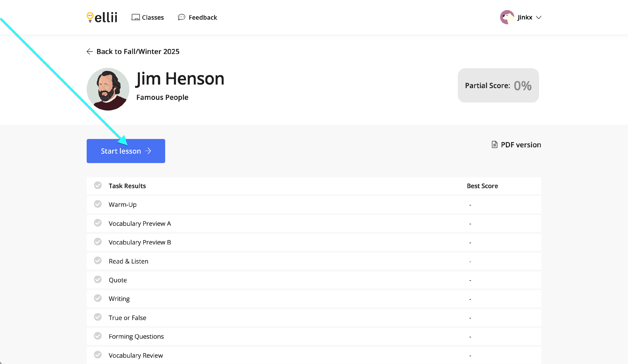Click the PDF document icon
This screenshot has width=628, height=364.
494,144
